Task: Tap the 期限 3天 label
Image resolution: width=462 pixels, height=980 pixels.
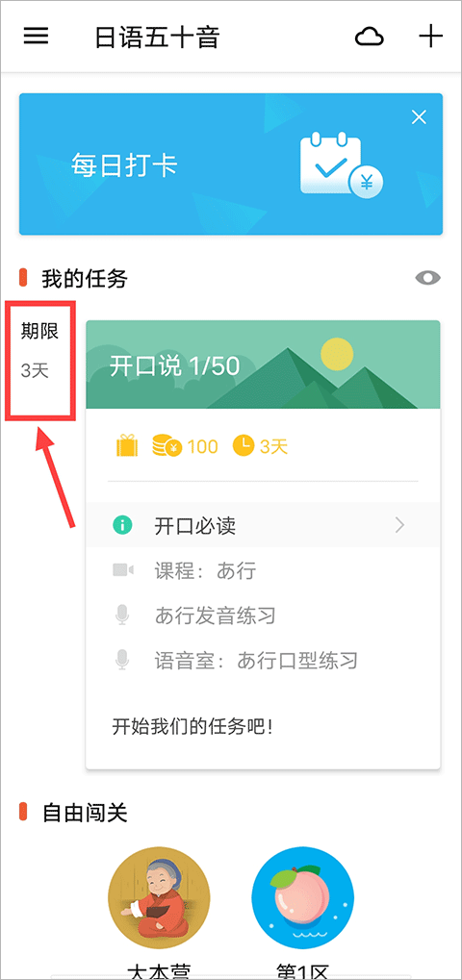Action: [40, 351]
